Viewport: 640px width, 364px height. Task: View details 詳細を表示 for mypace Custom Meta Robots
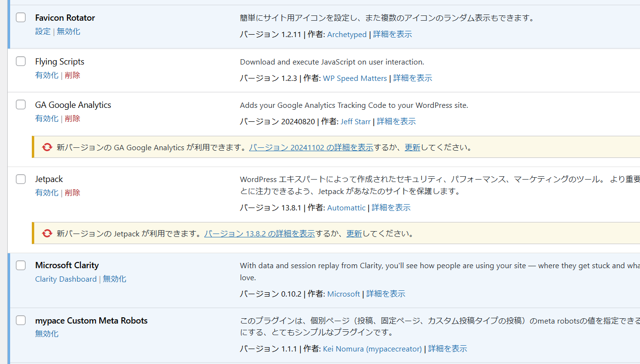pyautogui.click(x=448, y=349)
